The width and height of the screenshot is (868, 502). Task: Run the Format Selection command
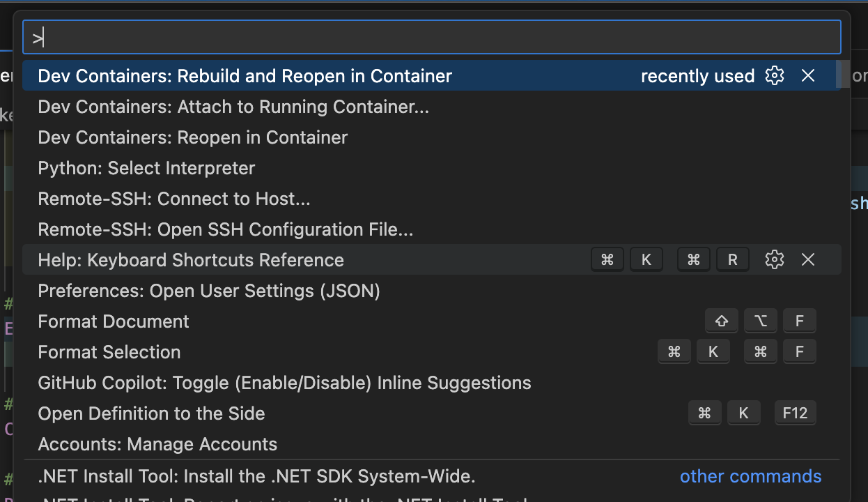pos(109,352)
